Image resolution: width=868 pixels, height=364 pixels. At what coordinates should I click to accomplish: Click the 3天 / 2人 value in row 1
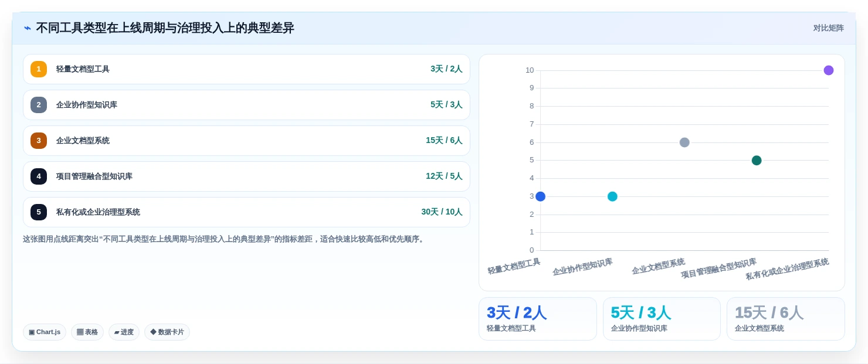point(446,69)
